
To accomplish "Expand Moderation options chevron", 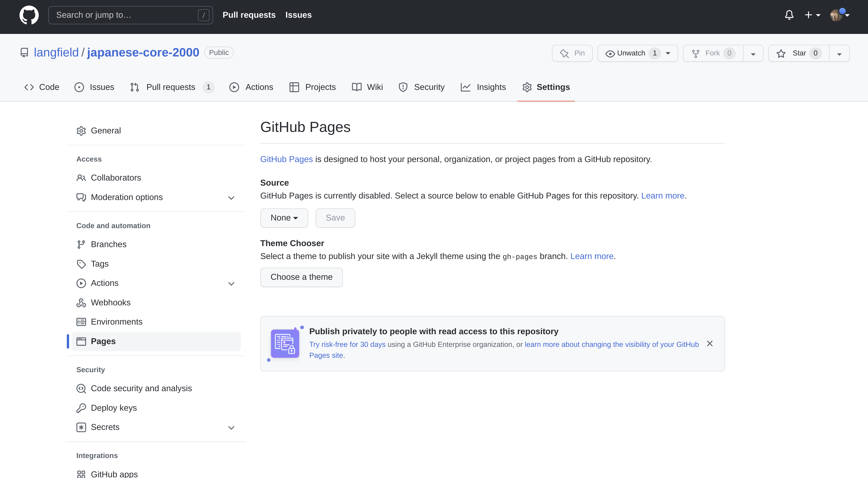I will point(231,197).
